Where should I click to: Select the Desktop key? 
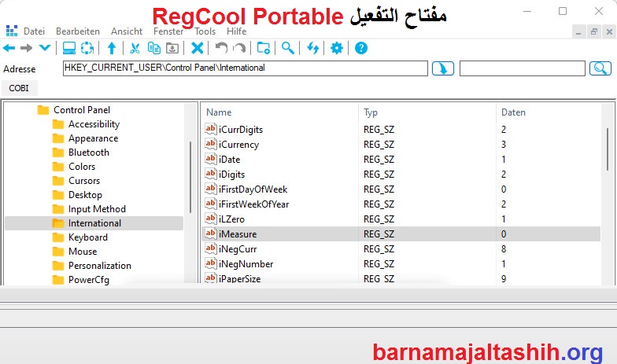tap(85, 195)
